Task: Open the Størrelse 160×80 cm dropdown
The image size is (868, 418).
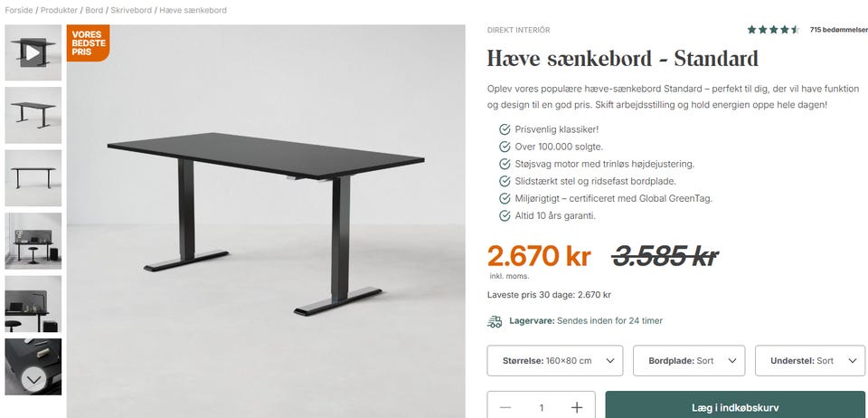Action: [x=554, y=360]
